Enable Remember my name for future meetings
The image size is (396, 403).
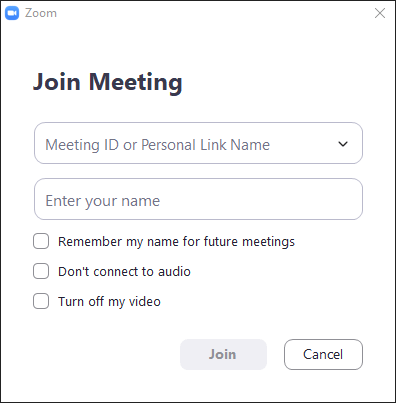[41, 241]
